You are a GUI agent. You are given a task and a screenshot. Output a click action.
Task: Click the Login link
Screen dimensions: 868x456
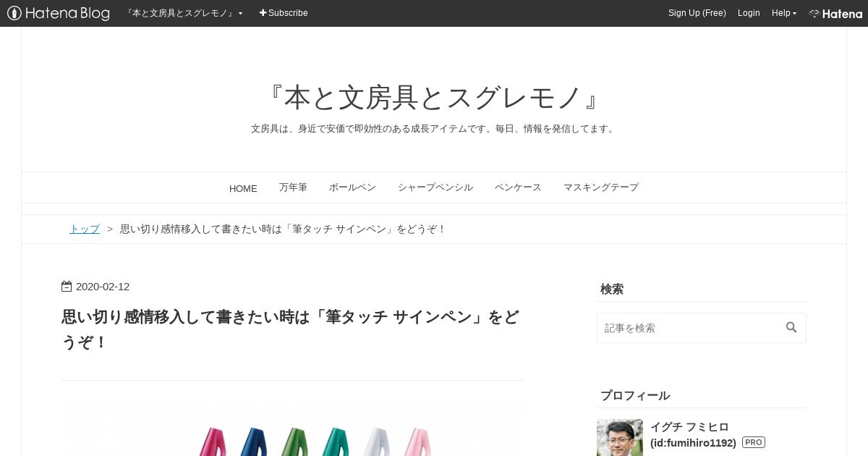coord(749,13)
